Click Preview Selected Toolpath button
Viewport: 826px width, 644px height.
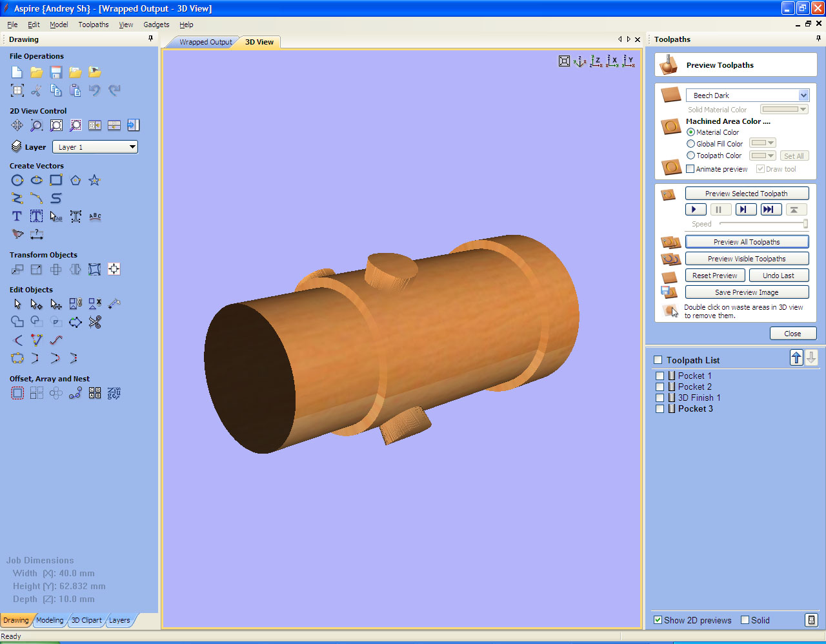[747, 194]
